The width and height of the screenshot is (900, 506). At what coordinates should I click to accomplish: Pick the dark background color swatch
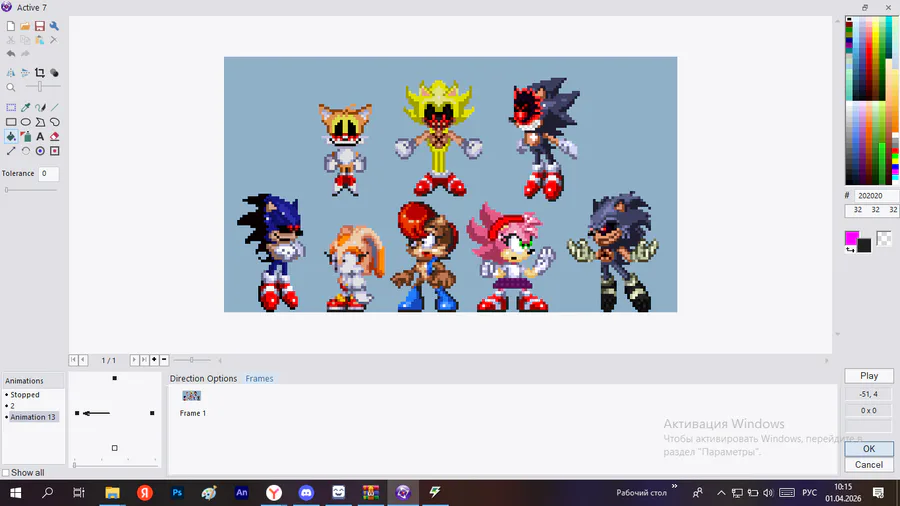pyautogui.click(x=864, y=245)
